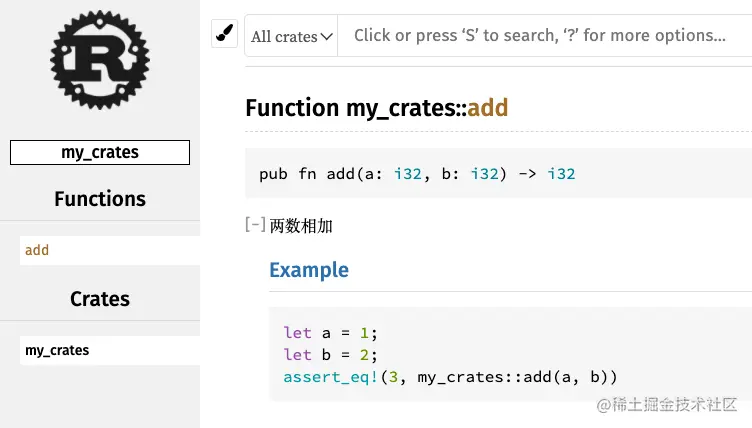Jump to Functions sidebar heading
The width and height of the screenshot is (752, 428).
[x=100, y=199]
